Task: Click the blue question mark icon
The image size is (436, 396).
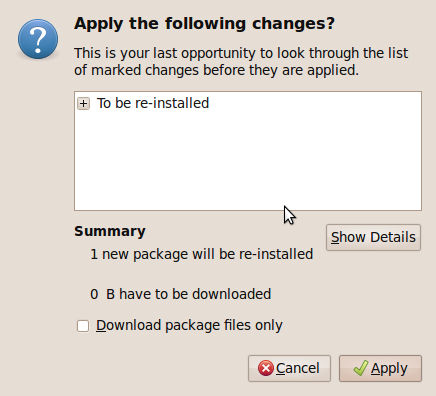Action: pos(38,39)
